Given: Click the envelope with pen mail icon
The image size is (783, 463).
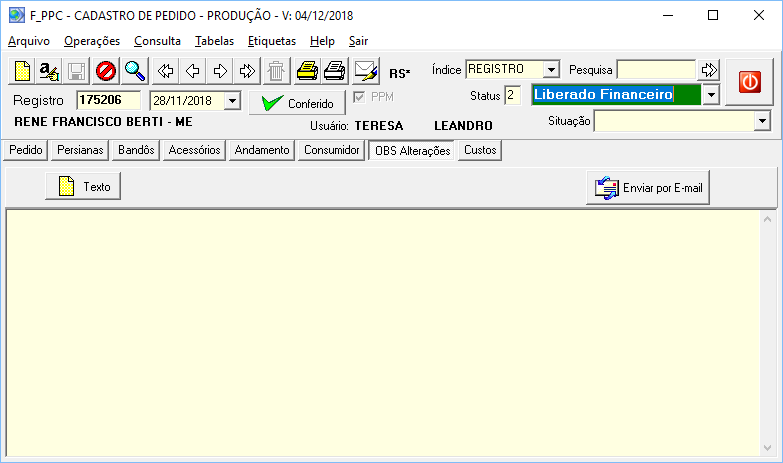Looking at the screenshot, I should point(366,71).
